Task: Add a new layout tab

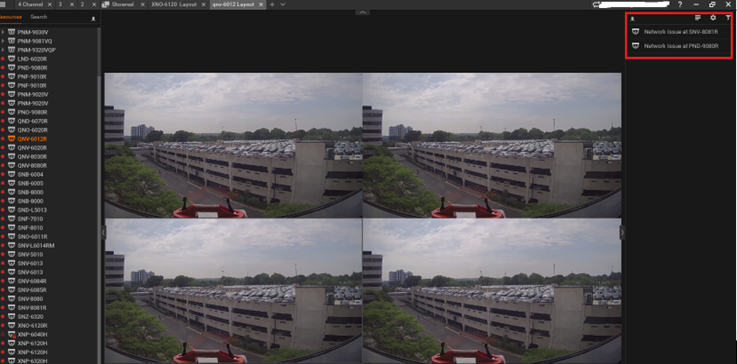Action: [272, 4]
